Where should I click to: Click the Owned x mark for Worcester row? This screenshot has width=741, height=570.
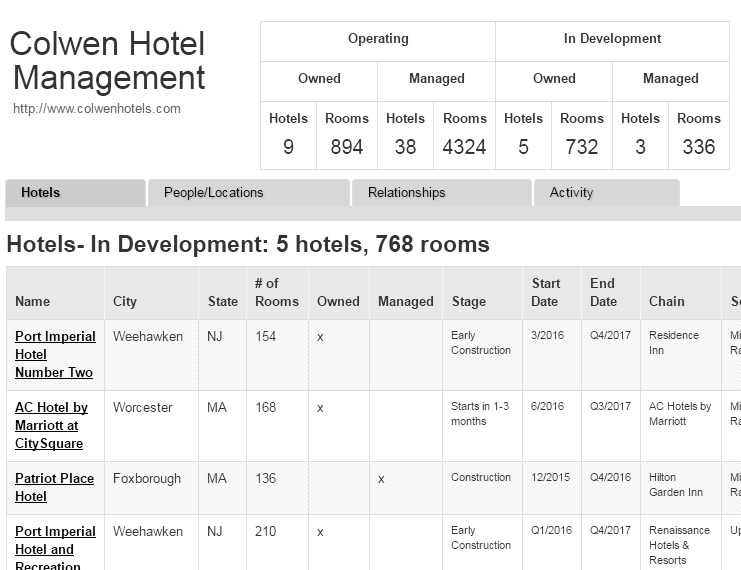tap(320, 408)
